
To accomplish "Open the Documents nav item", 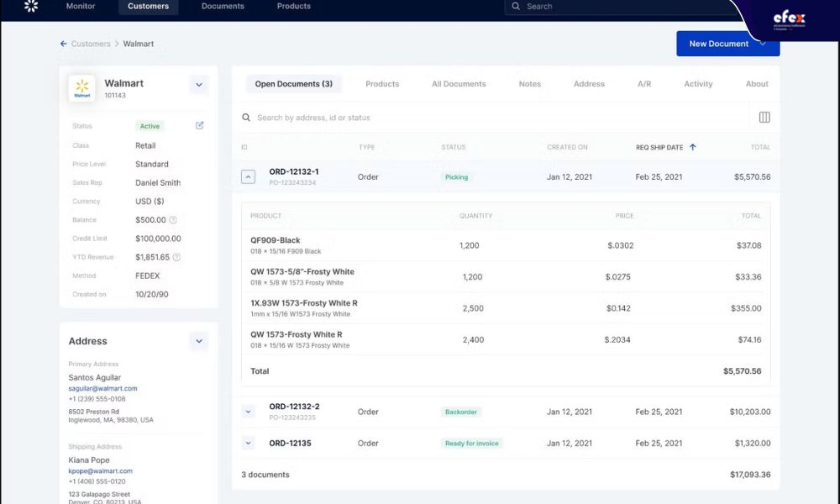I will tap(223, 7).
